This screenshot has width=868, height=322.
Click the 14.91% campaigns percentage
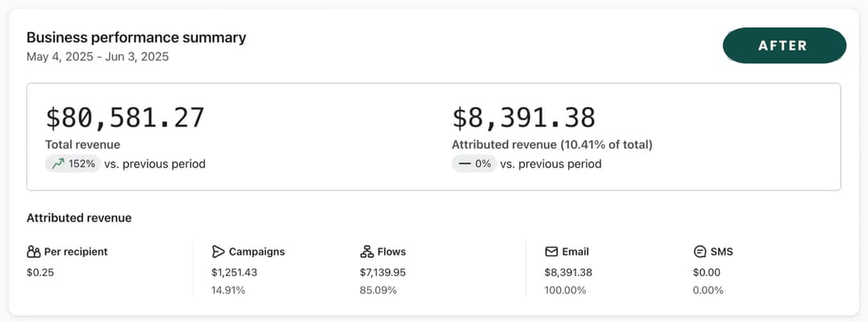tap(228, 291)
